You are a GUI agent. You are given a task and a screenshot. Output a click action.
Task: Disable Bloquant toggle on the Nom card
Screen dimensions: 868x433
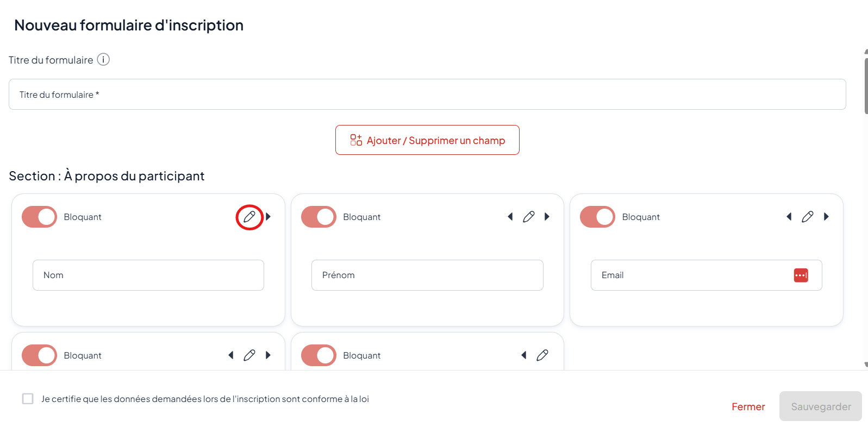tap(39, 217)
